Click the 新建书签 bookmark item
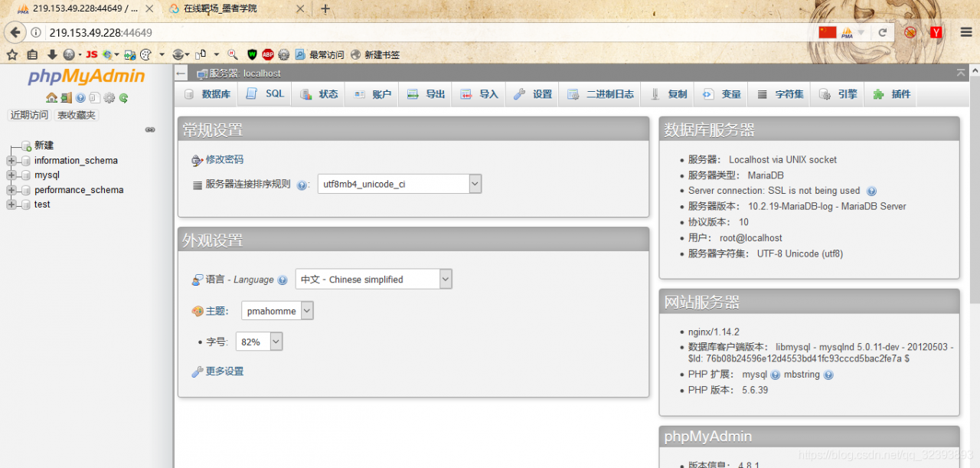This screenshot has width=980, height=468. (375, 54)
